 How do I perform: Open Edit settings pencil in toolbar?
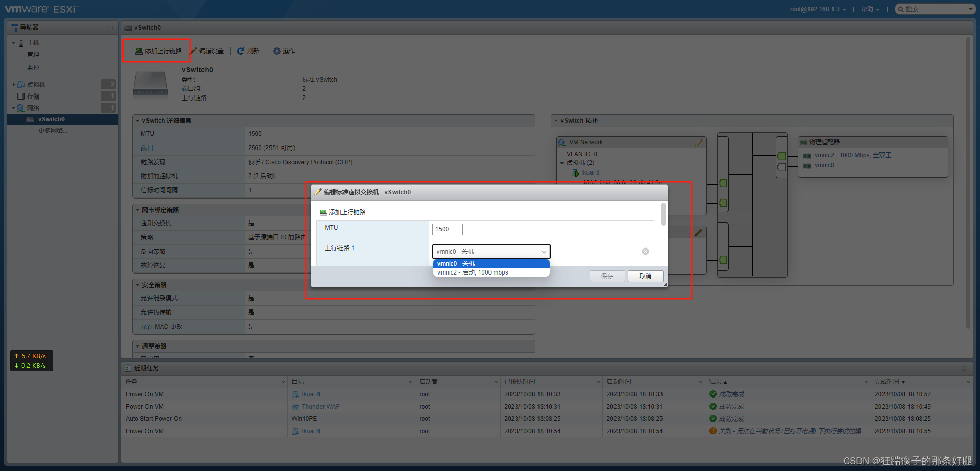[193, 51]
